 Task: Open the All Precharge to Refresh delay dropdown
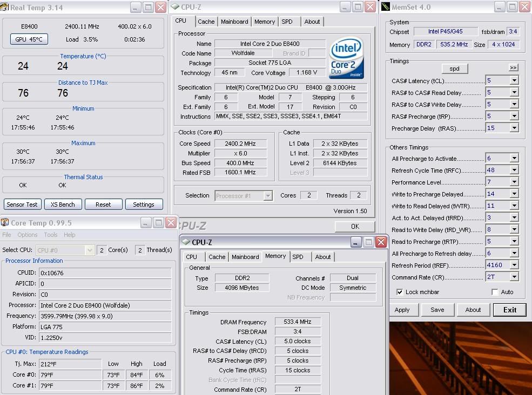click(514, 253)
